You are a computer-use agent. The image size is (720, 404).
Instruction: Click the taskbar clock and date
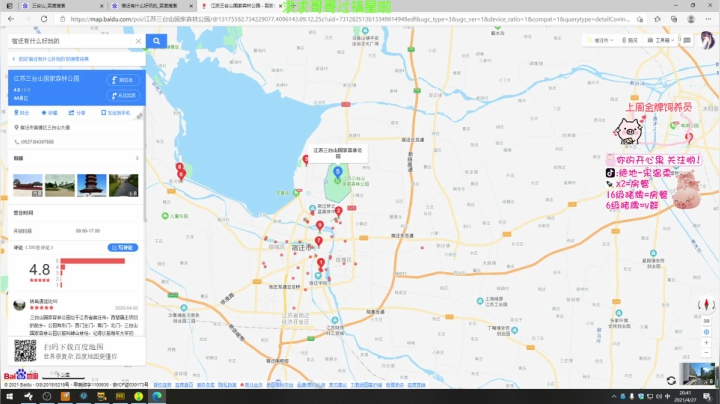685,396
